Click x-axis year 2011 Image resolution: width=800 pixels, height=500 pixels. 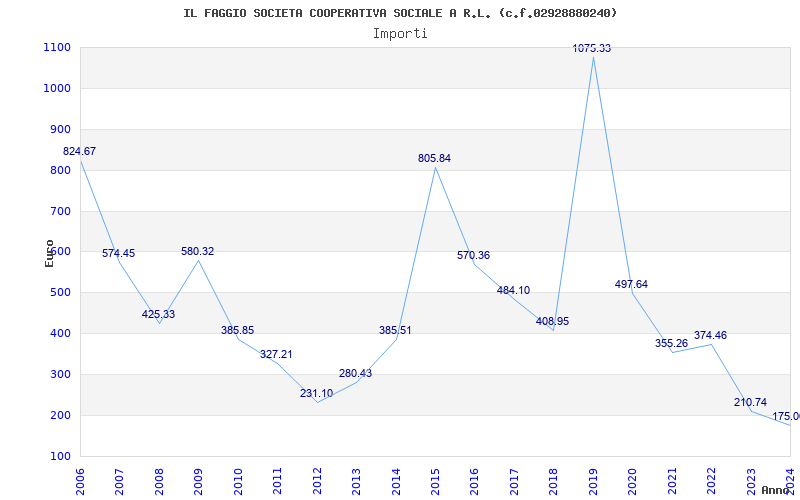[278, 481]
